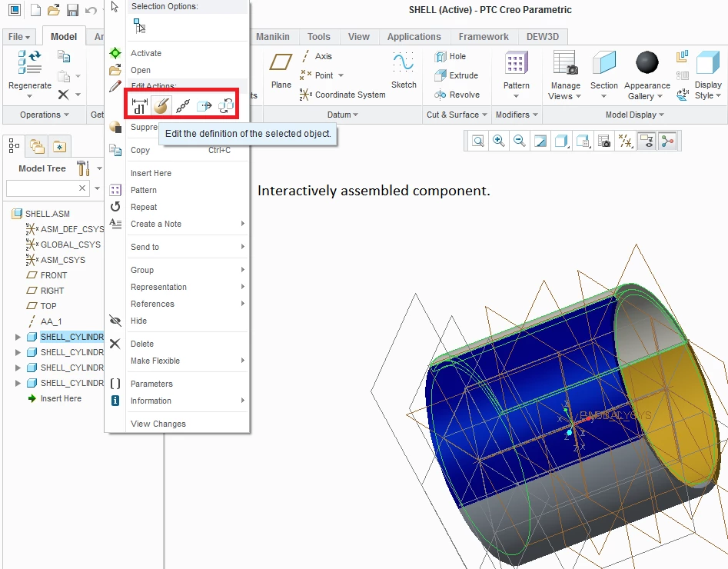Open the Point datum dropdown arrow
Screen dimensions: 728x569
(341, 75)
